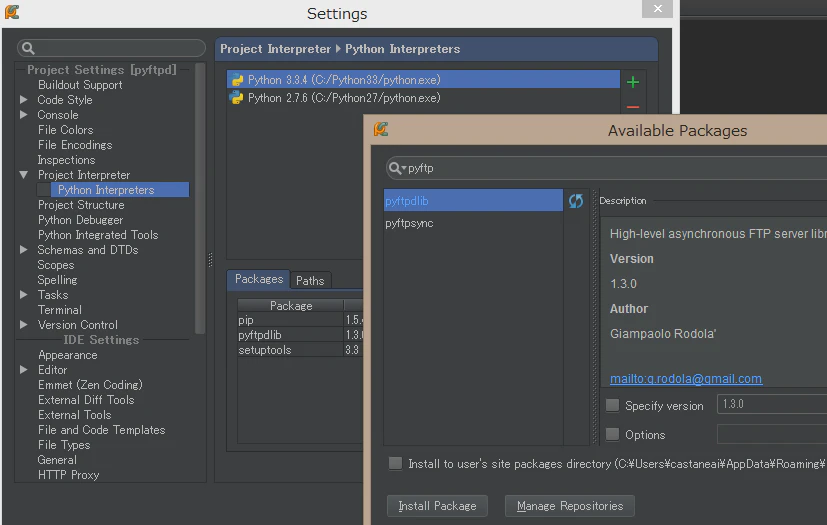The width and height of the screenshot is (827, 525).
Task: Click the Manage Repositories button
Action: tap(570, 505)
